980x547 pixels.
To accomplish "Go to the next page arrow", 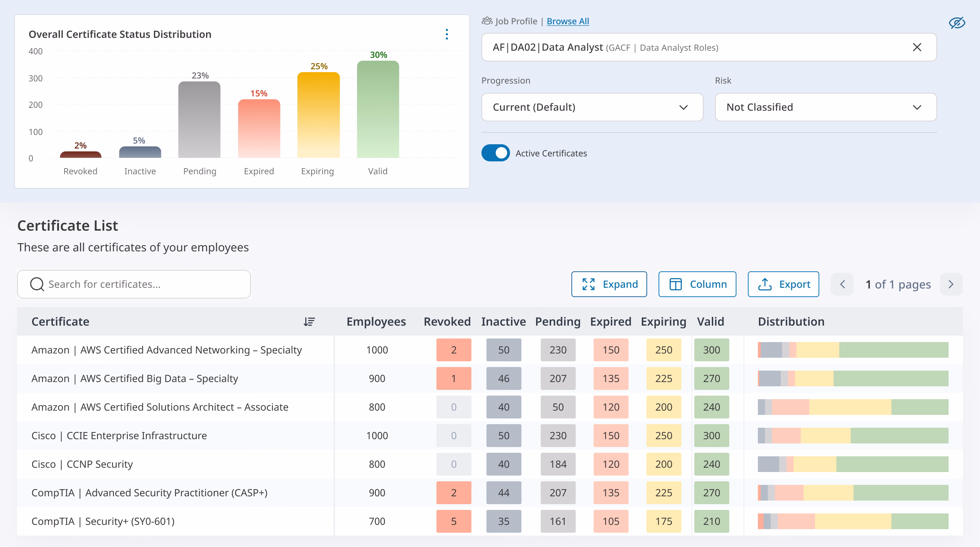I will [951, 284].
